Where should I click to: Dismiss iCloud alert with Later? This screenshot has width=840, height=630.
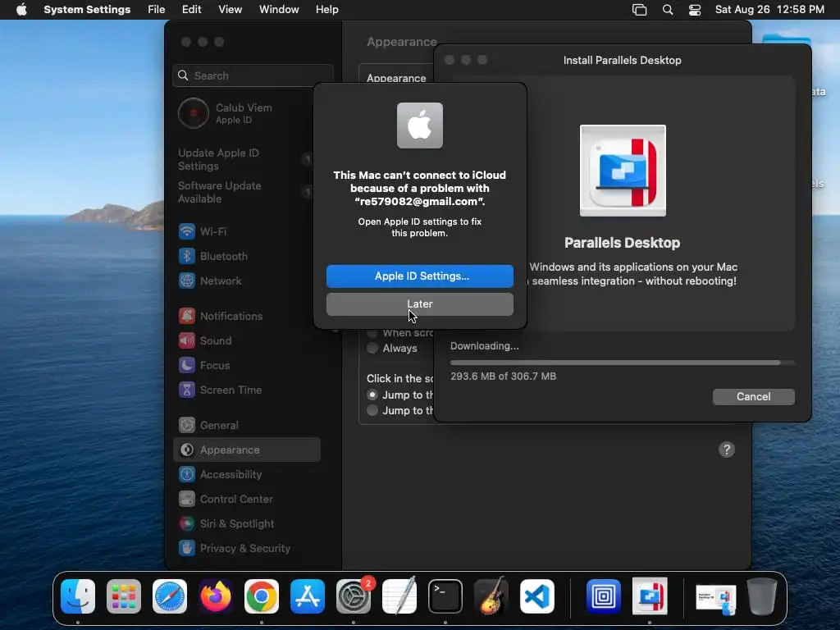(419, 304)
